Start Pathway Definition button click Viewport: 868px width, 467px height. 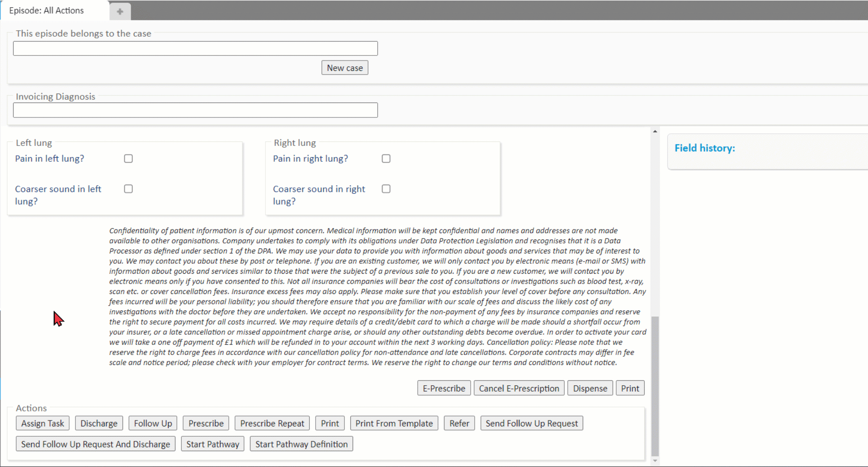(x=301, y=444)
